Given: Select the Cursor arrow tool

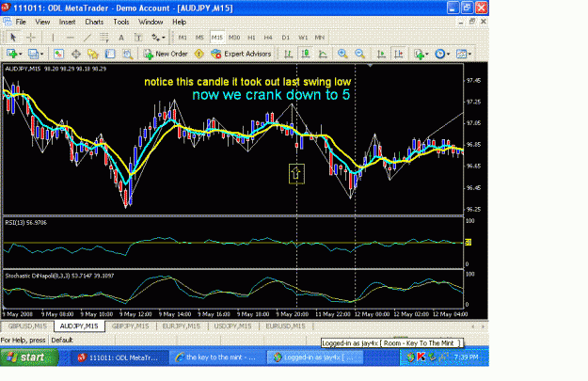Looking at the screenshot, I should 13,38.
